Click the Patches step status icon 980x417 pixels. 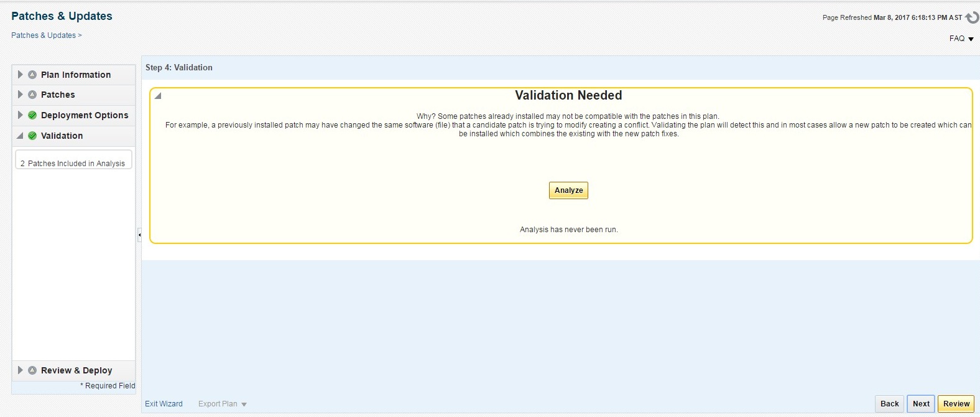coord(32,95)
